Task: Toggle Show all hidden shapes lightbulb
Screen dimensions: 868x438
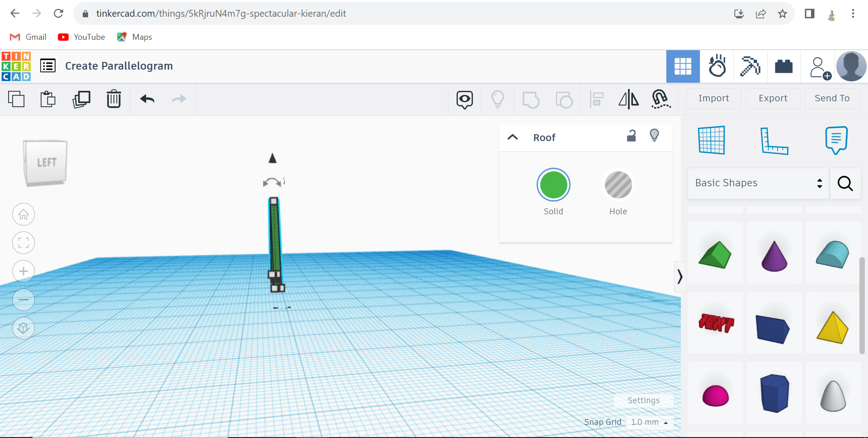Action: point(498,99)
